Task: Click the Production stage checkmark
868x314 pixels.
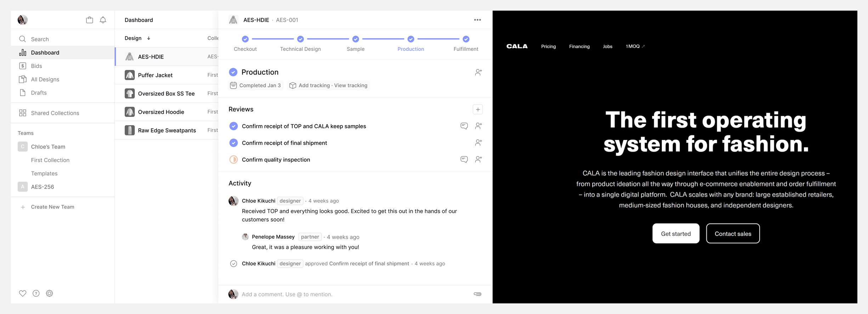Action: (x=411, y=39)
